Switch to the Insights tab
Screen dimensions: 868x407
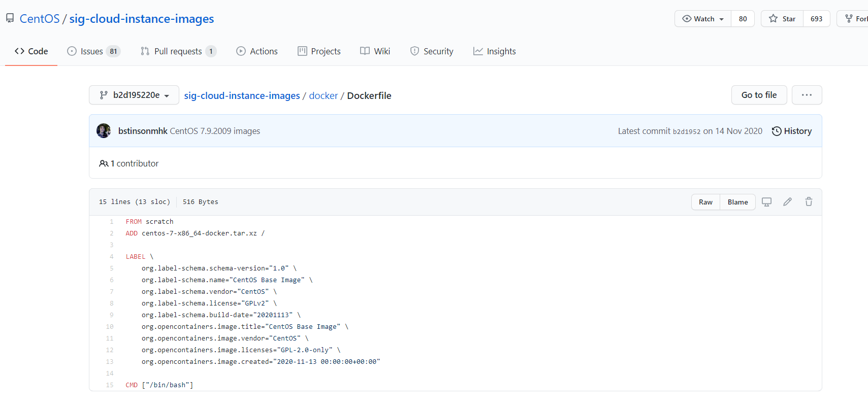coord(495,51)
